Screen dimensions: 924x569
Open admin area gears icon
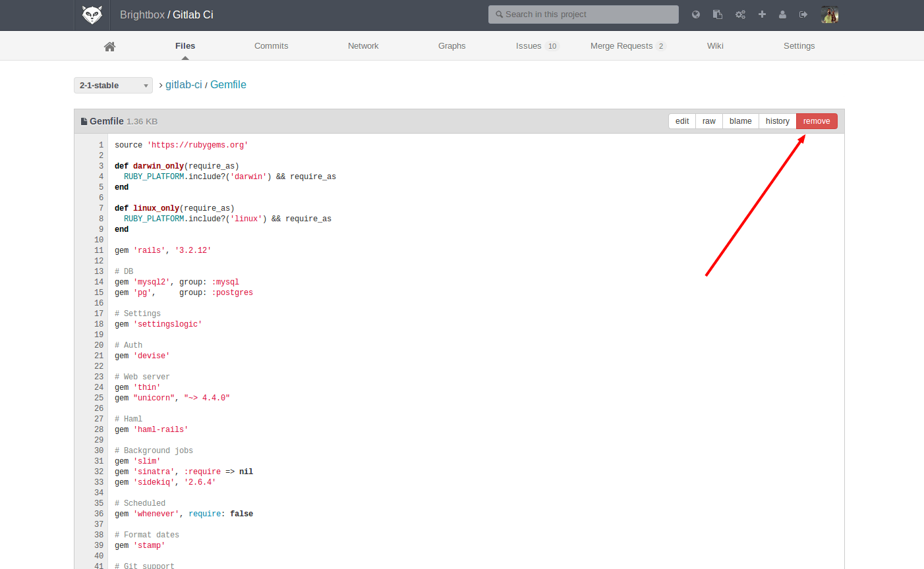pyautogui.click(x=740, y=14)
